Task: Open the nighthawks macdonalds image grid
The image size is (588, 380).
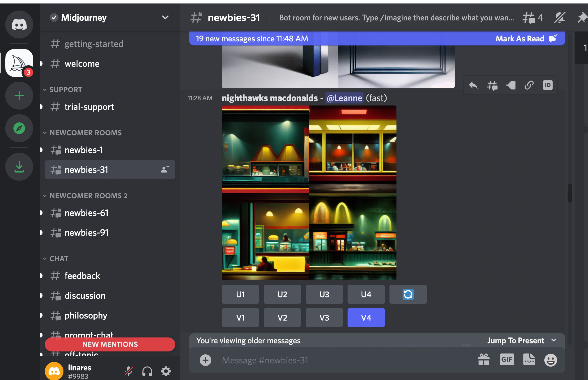Action: pos(309,193)
